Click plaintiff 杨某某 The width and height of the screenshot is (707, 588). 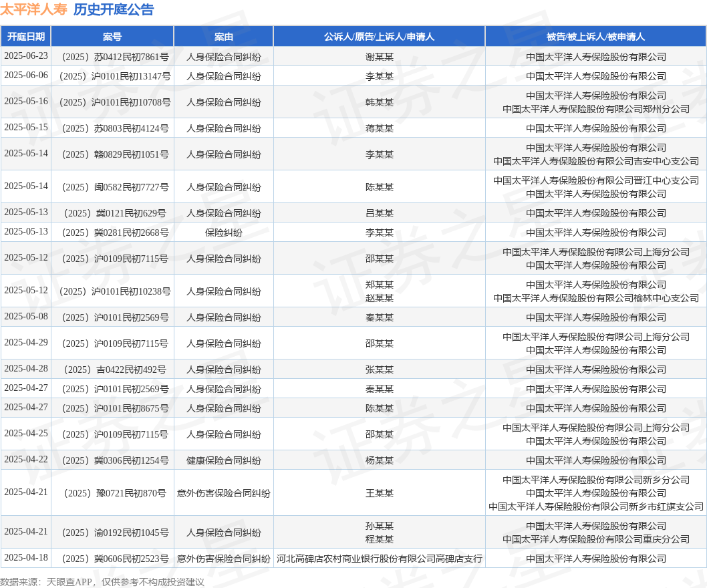click(379, 460)
